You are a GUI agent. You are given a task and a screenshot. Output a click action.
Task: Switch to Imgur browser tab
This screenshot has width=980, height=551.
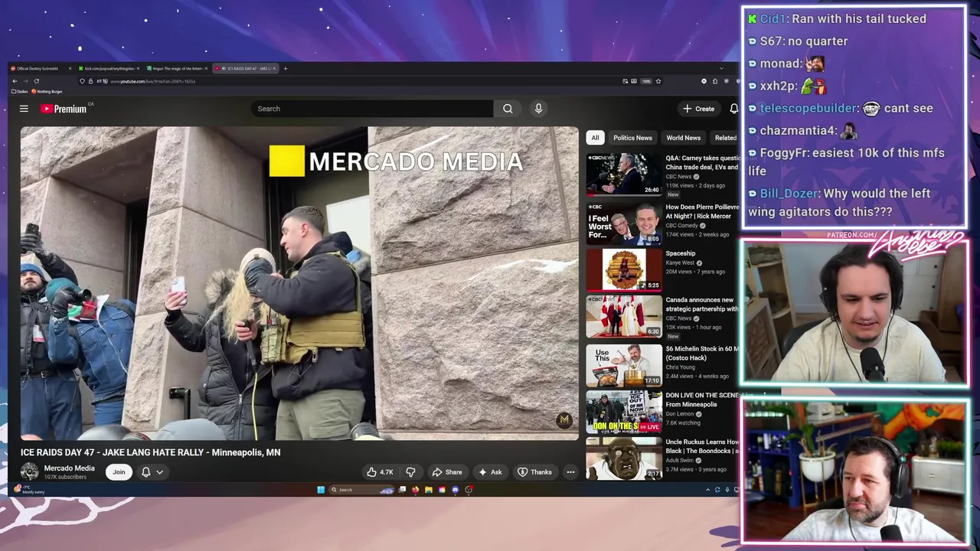pyautogui.click(x=177, y=68)
